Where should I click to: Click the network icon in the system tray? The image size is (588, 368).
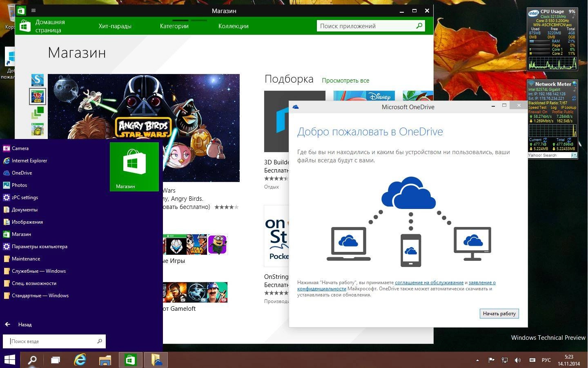click(x=505, y=360)
